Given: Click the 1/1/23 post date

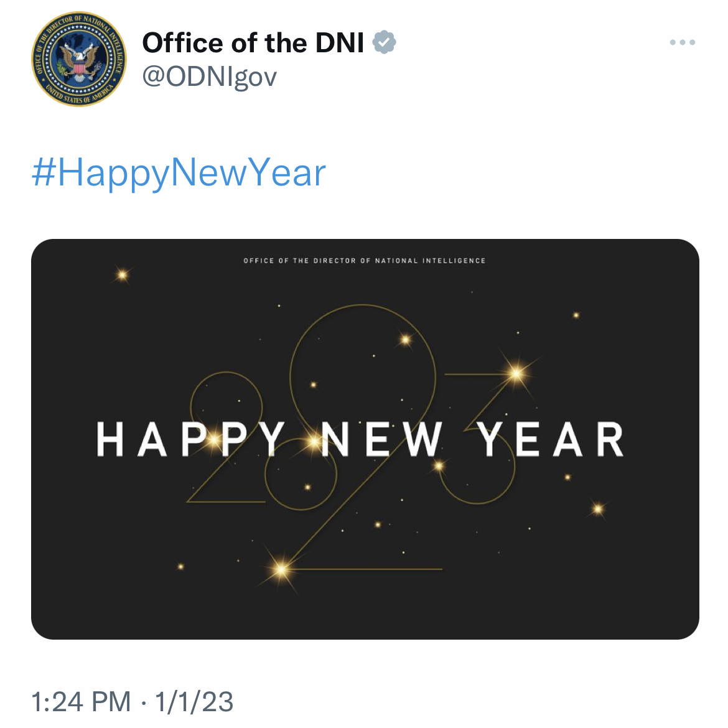Looking at the screenshot, I should point(194,702).
